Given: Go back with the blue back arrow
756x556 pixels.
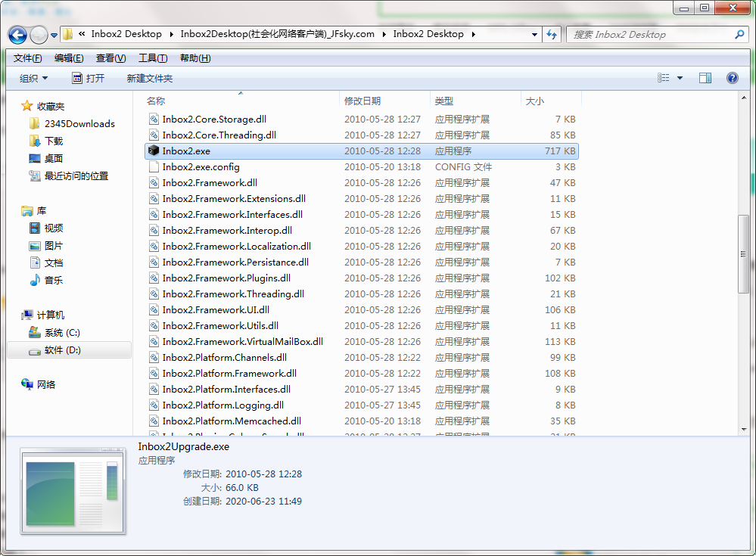Looking at the screenshot, I should point(18,35).
